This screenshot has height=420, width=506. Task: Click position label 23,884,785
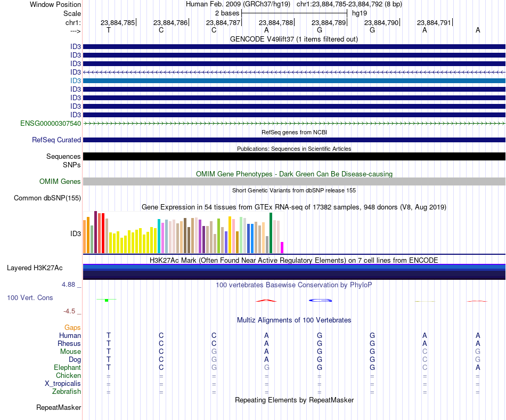118,22
